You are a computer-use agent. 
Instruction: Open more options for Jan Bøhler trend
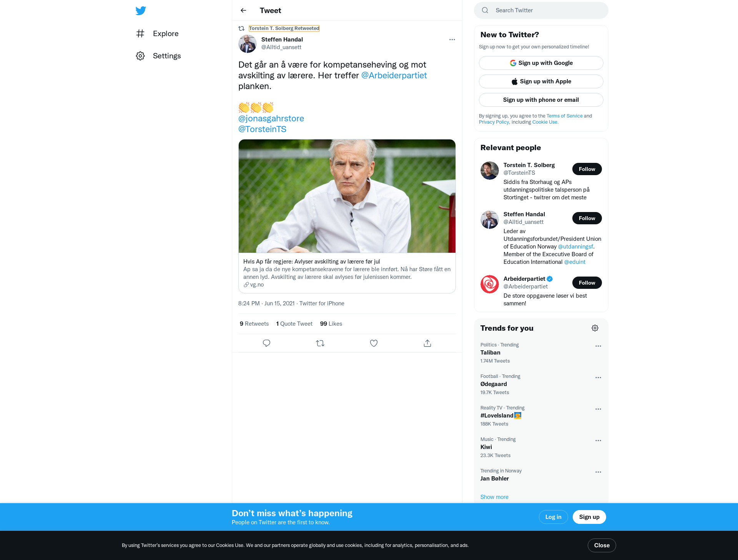pos(598,472)
